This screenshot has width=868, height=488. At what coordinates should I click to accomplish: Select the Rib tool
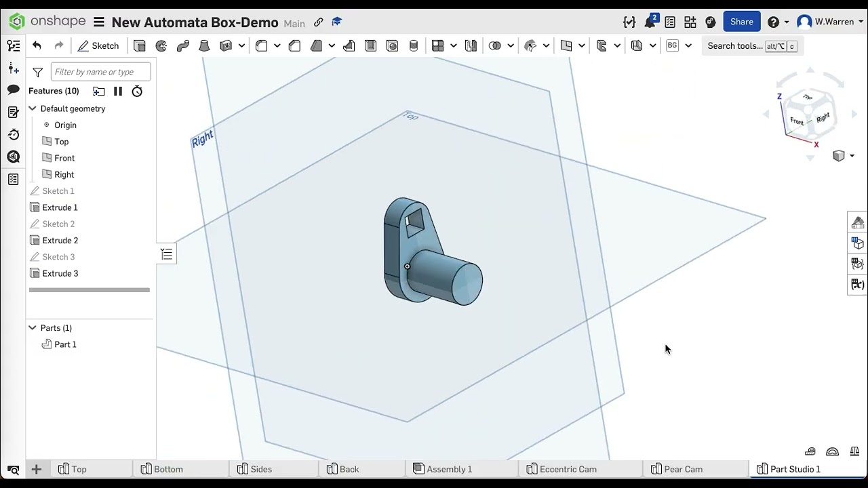coord(349,45)
